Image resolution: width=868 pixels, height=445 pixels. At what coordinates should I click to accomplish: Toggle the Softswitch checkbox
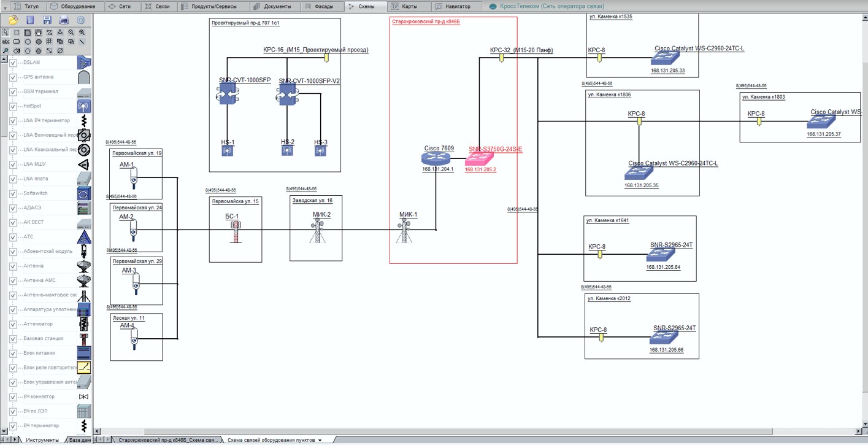pyautogui.click(x=13, y=193)
